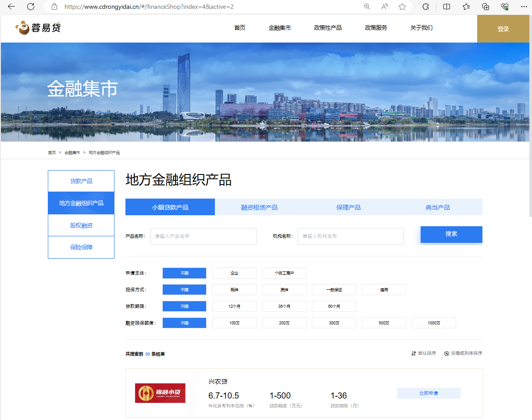This screenshot has width=532, height=420.
Task: Click the favorites star in the address bar
Action: coord(402,7)
